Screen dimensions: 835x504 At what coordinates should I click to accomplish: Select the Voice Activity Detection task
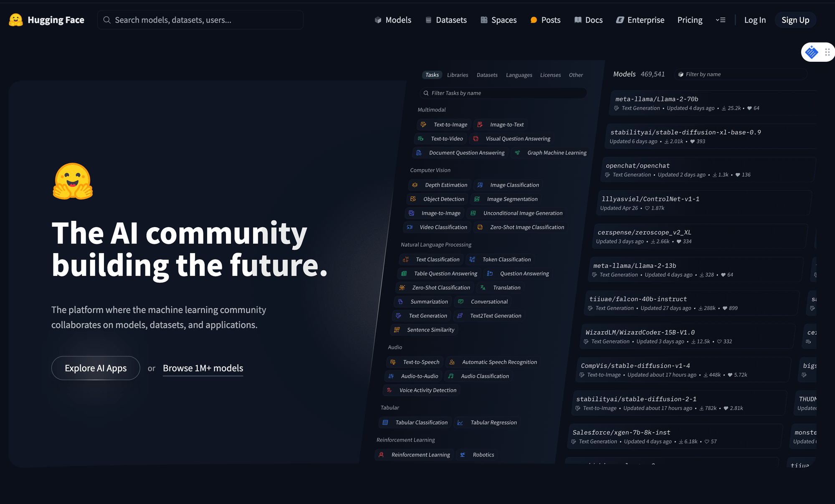click(421, 390)
